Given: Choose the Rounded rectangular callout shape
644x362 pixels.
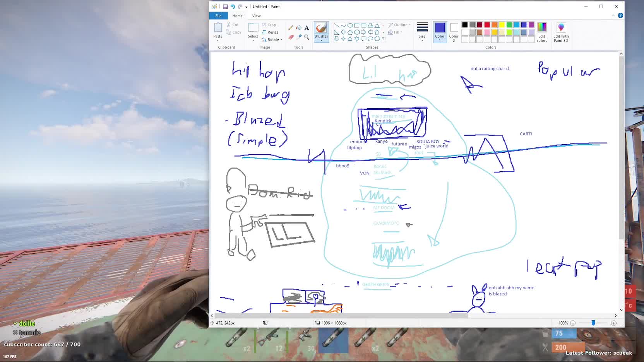Looking at the screenshot, I should pos(363,39).
